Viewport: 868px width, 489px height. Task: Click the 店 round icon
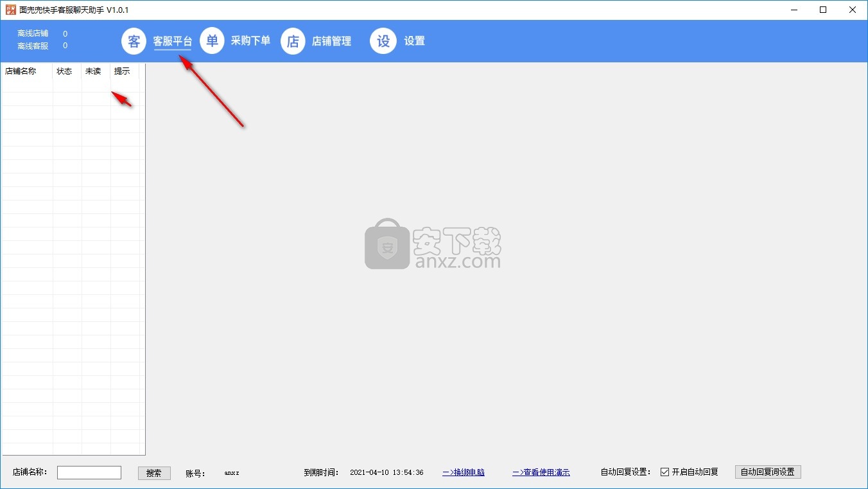(x=293, y=41)
